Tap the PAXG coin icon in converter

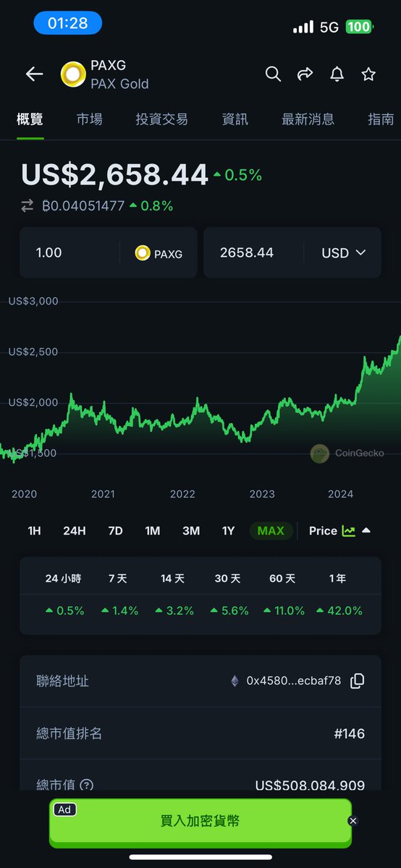click(x=143, y=253)
